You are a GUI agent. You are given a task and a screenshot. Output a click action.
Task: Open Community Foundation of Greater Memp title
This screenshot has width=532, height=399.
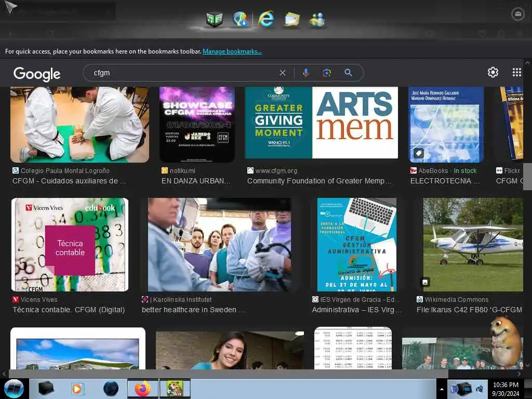pos(320,181)
